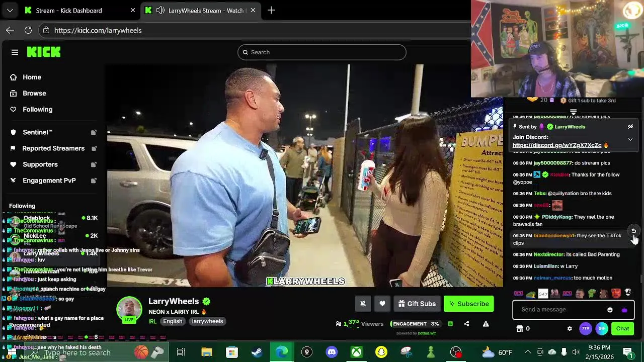Go to Home in sidebar
Screen dimensions: 644x362
click(32, 77)
